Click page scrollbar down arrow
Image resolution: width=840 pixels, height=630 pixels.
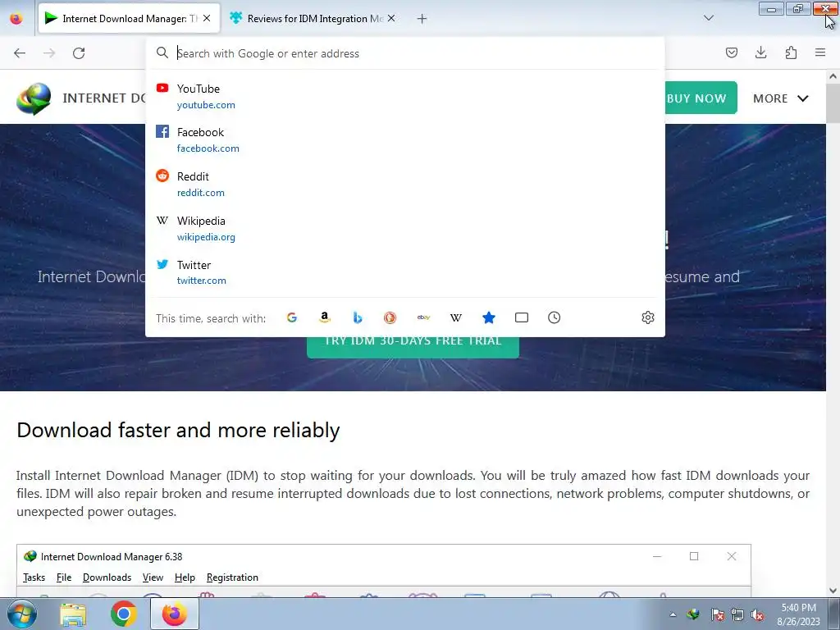[833, 591]
